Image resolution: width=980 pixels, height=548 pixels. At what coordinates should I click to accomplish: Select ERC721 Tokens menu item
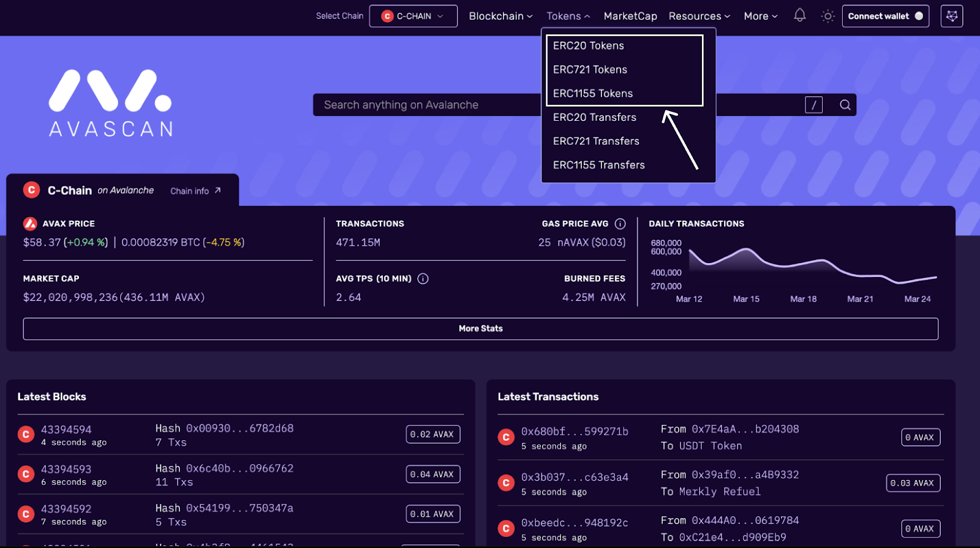click(x=590, y=69)
